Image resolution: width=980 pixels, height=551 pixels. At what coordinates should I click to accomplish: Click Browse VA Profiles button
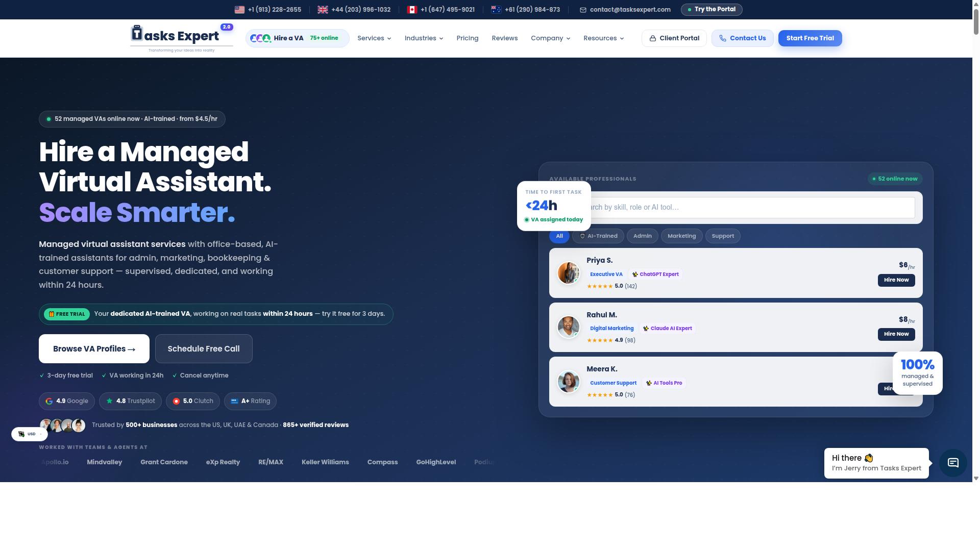94,349
